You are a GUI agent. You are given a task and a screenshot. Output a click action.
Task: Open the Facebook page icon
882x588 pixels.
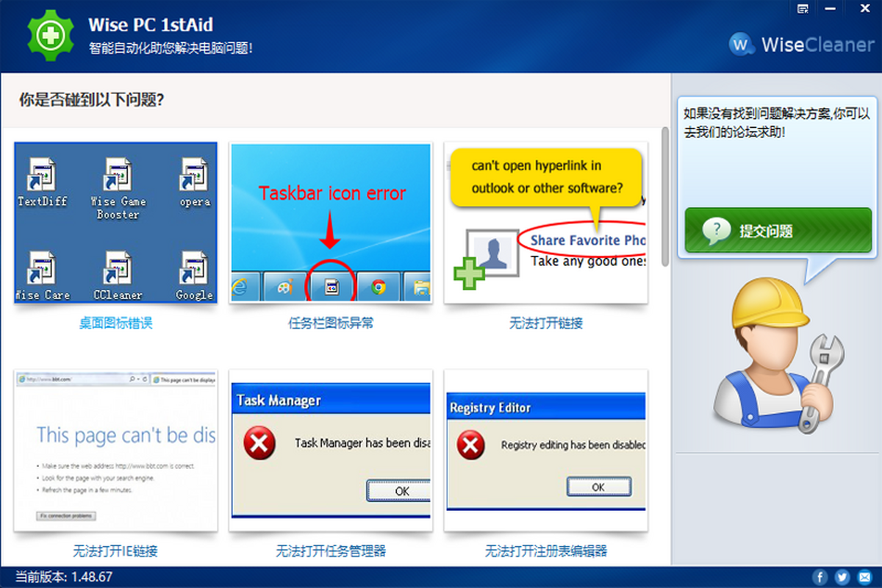tap(820, 577)
